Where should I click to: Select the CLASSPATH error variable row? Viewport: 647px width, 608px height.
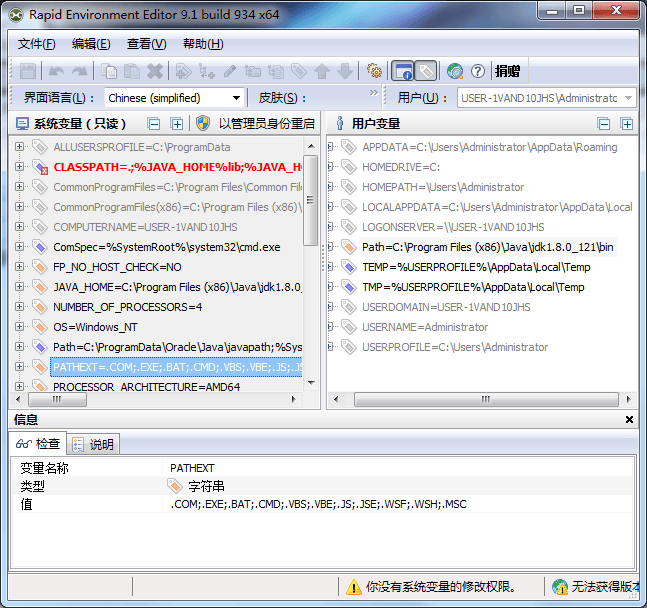pyautogui.click(x=177, y=167)
